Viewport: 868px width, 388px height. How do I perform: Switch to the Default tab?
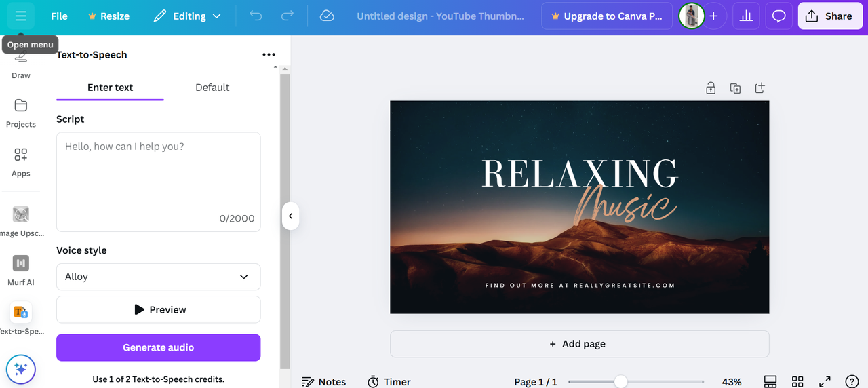click(212, 88)
